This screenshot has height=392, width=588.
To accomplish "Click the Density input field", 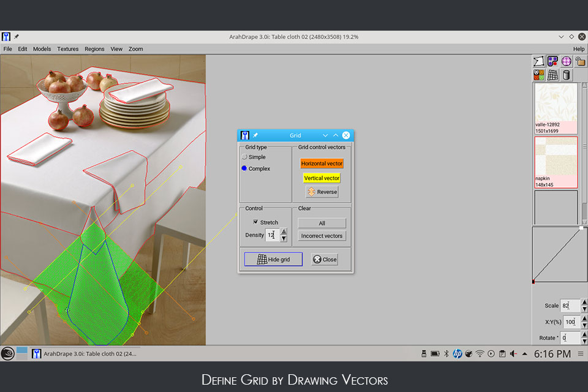I will click(272, 235).
